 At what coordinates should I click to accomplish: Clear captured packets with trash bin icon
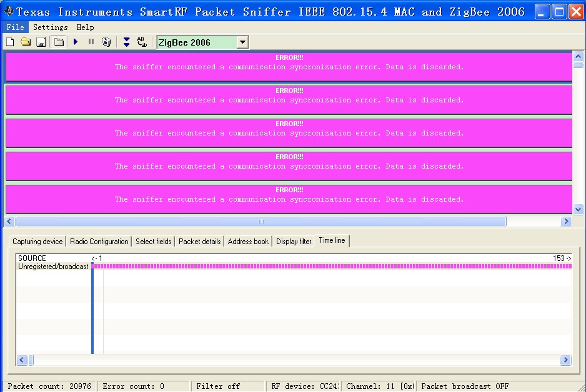106,42
